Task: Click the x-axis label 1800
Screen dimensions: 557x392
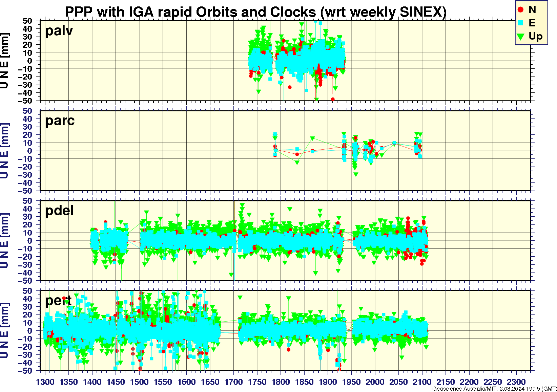Action: coord(281,382)
